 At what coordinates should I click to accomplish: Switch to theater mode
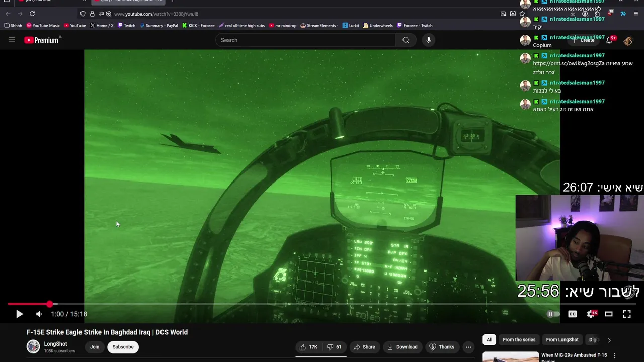609,314
